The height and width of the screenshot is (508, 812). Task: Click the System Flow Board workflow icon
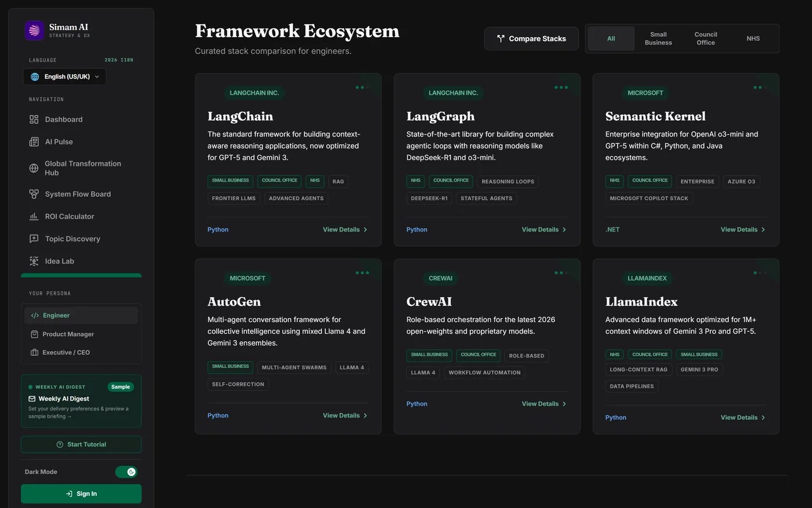(34, 194)
